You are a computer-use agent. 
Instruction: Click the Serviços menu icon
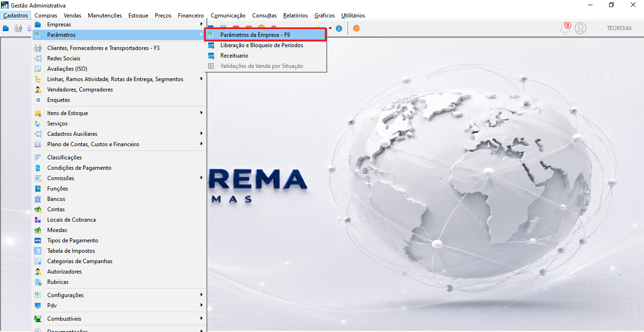tap(38, 124)
